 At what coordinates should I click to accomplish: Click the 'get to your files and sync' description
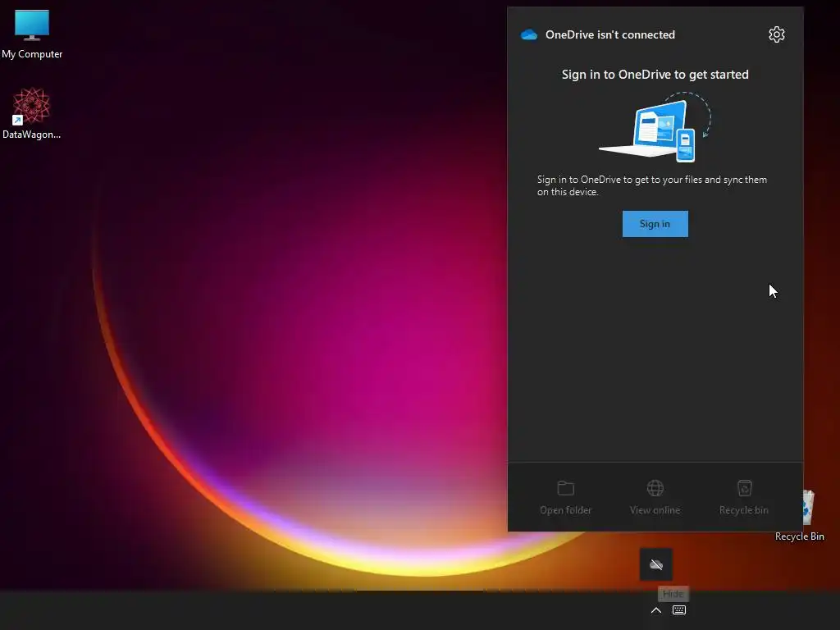pyautogui.click(x=652, y=185)
